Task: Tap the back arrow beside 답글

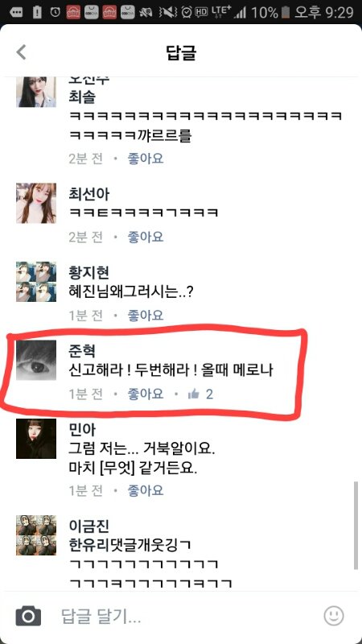Action: 21,52
